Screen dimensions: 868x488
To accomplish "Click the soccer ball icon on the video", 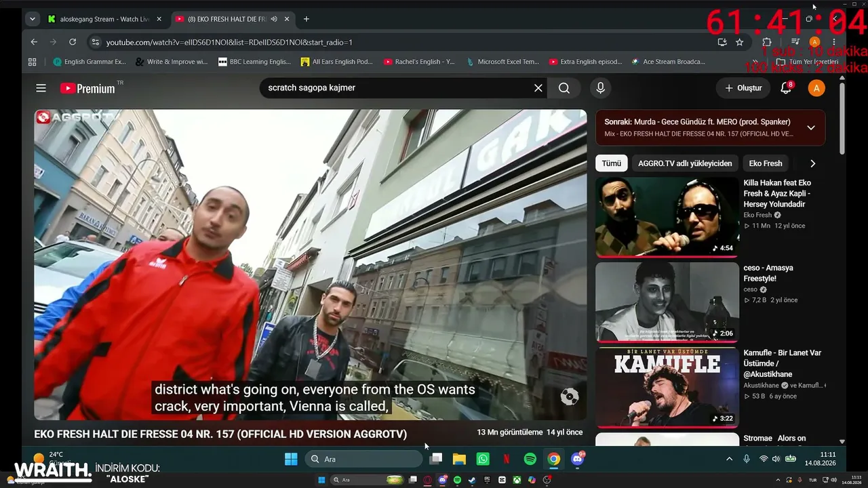I will [x=570, y=397].
